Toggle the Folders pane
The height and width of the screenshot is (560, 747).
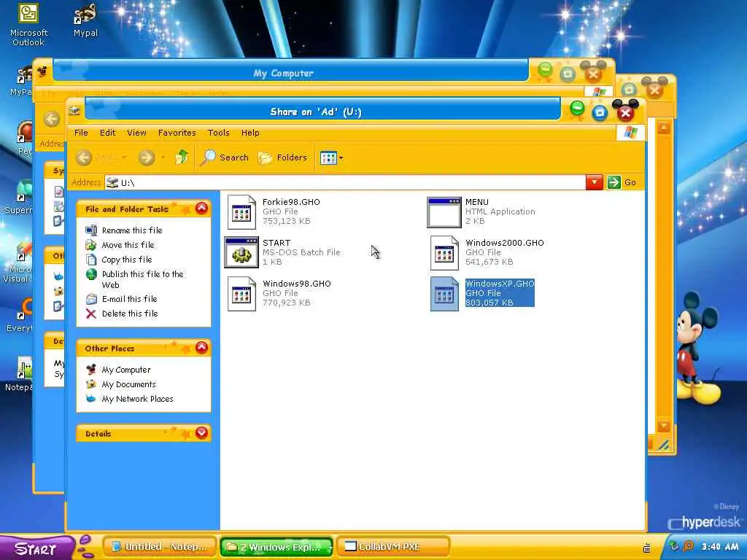(282, 157)
